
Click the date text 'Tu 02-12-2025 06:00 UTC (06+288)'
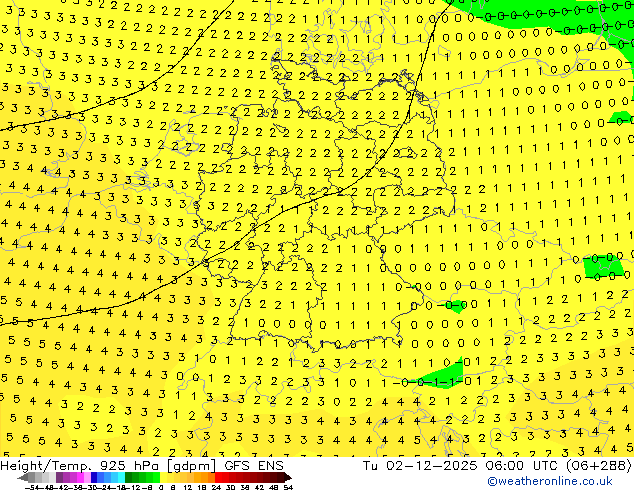[497, 466]
